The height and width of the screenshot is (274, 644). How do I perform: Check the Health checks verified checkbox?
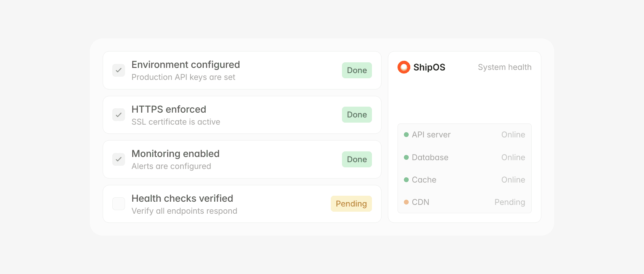[119, 204]
